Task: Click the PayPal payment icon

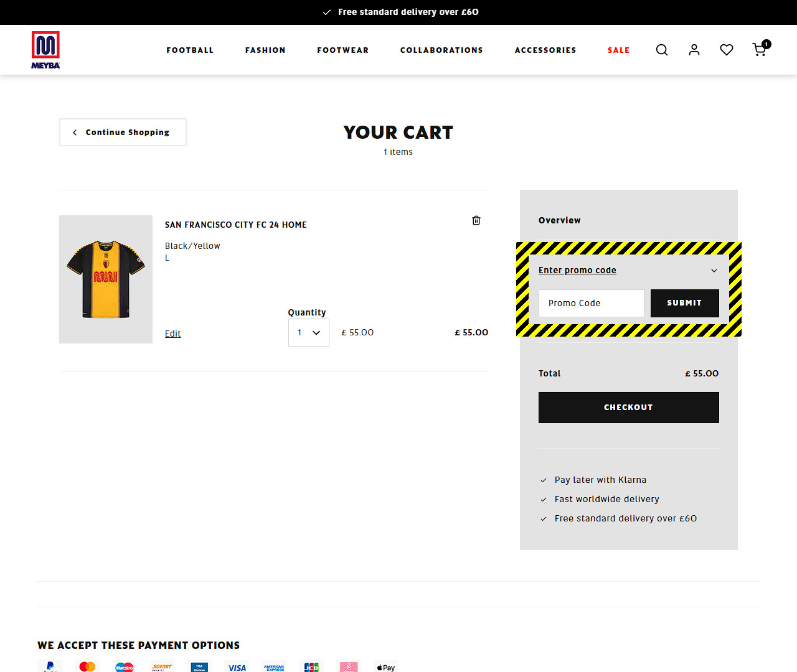Action: tap(50, 666)
